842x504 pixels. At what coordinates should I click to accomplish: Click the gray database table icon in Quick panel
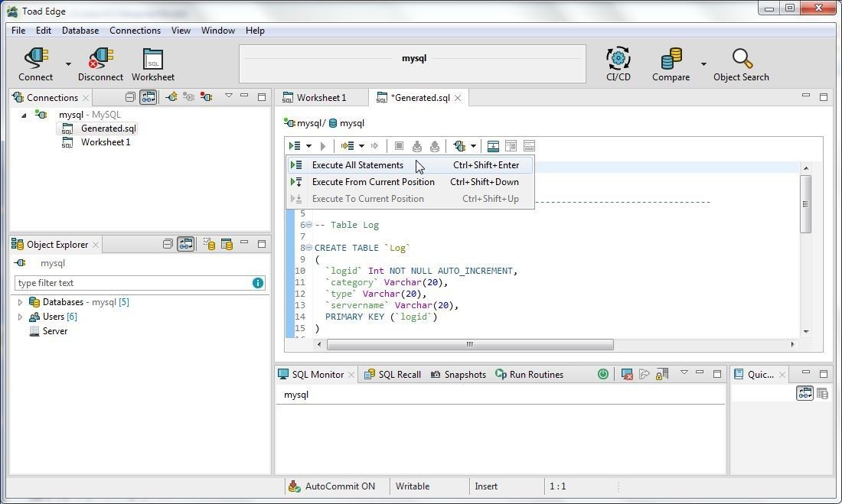click(822, 393)
